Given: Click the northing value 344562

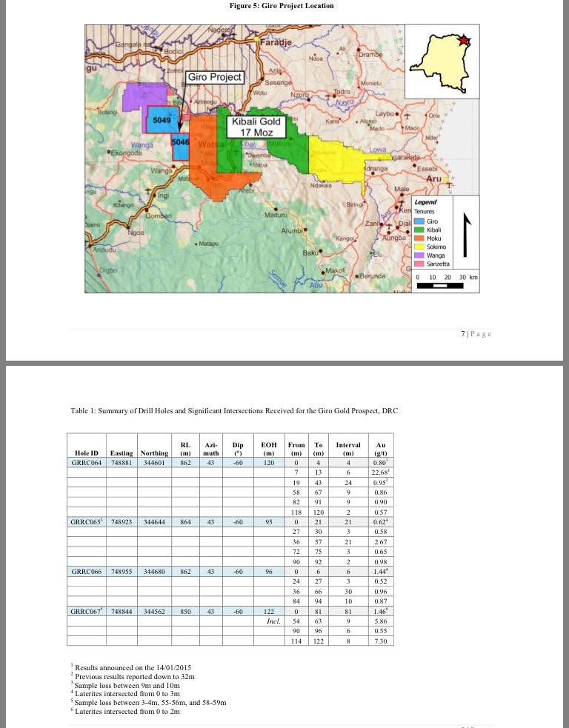Looking at the screenshot, I should coord(154,612).
